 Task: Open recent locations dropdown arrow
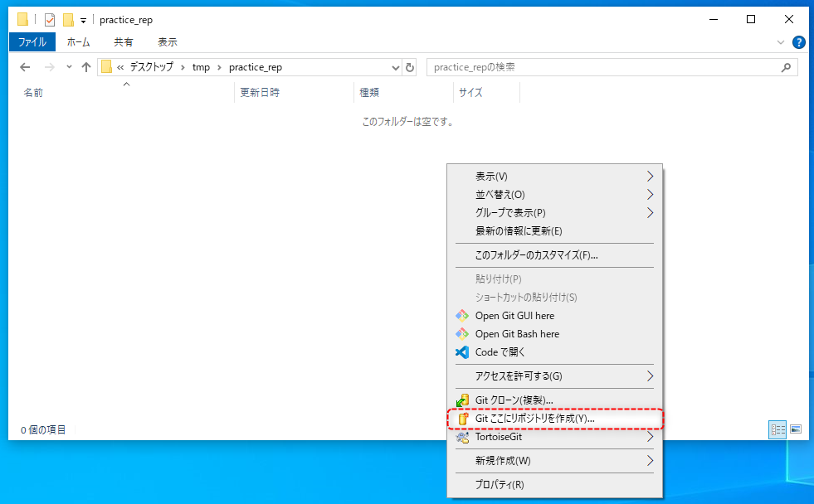(x=69, y=67)
